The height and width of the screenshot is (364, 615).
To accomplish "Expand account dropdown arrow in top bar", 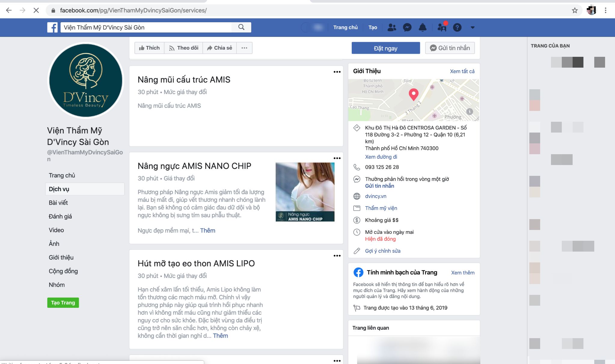I will point(473,27).
